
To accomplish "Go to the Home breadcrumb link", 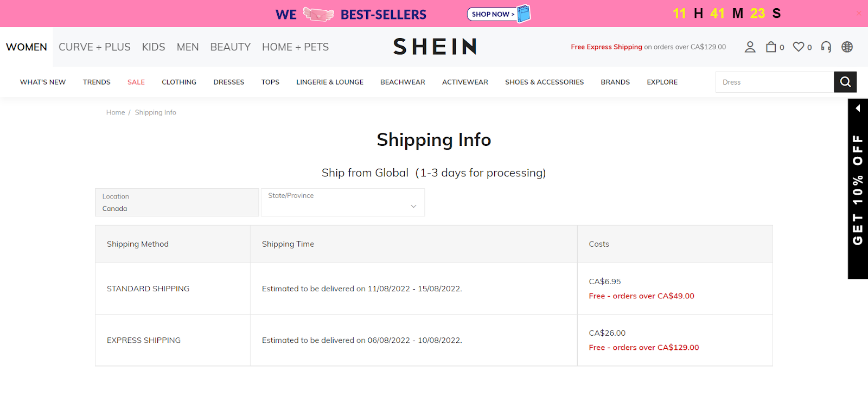I will pyautogui.click(x=116, y=112).
